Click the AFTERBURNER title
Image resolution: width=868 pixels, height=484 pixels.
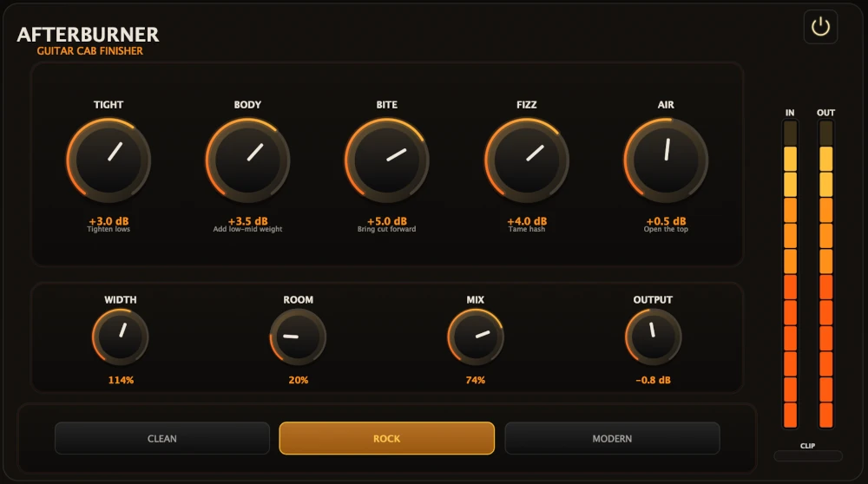click(x=88, y=35)
